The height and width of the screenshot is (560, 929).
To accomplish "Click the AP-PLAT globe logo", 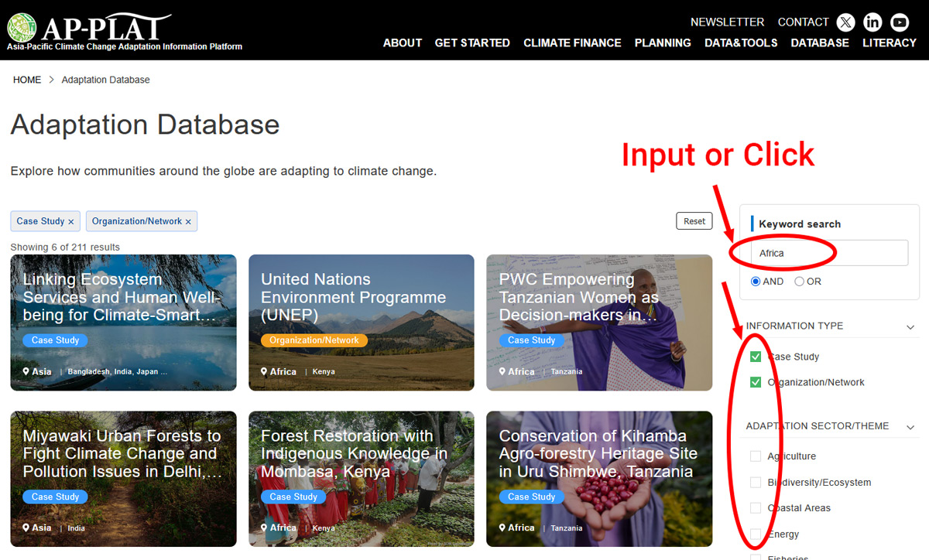I will pyautogui.click(x=22, y=28).
